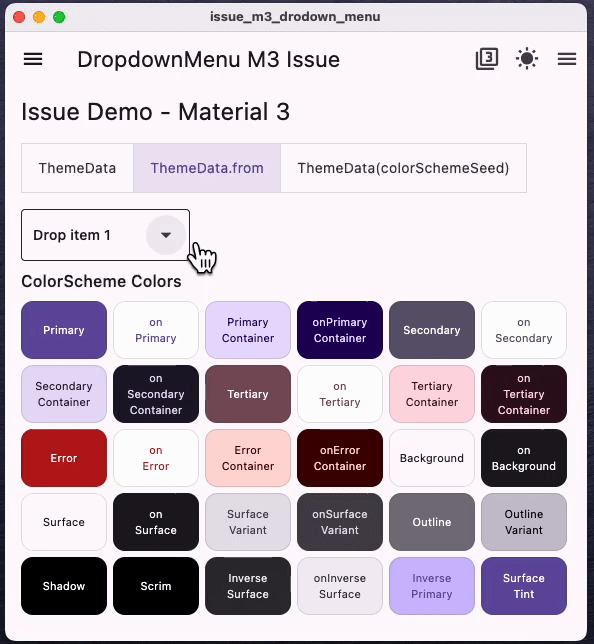The height and width of the screenshot is (644, 594).
Task: Click the on Surface swatch
Action: coord(156,522)
